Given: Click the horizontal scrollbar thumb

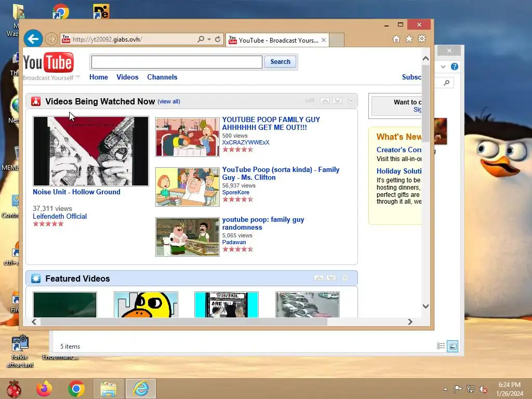Looking at the screenshot, I should pos(184,322).
